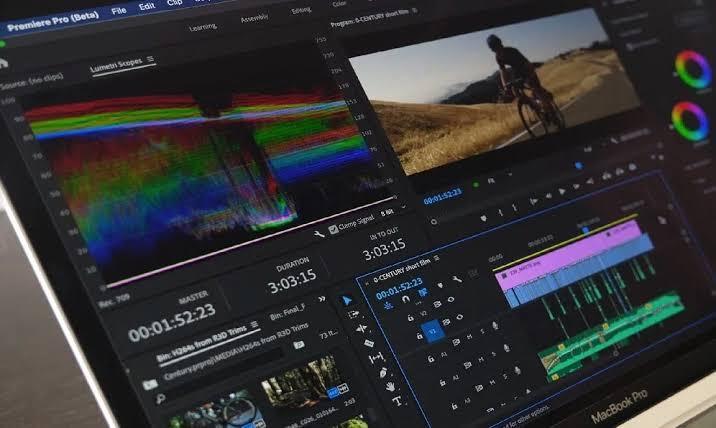Image resolution: width=716 pixels, height=428 pixels.
Task: Click Export Frame camera icon
Action: (632, 167)
